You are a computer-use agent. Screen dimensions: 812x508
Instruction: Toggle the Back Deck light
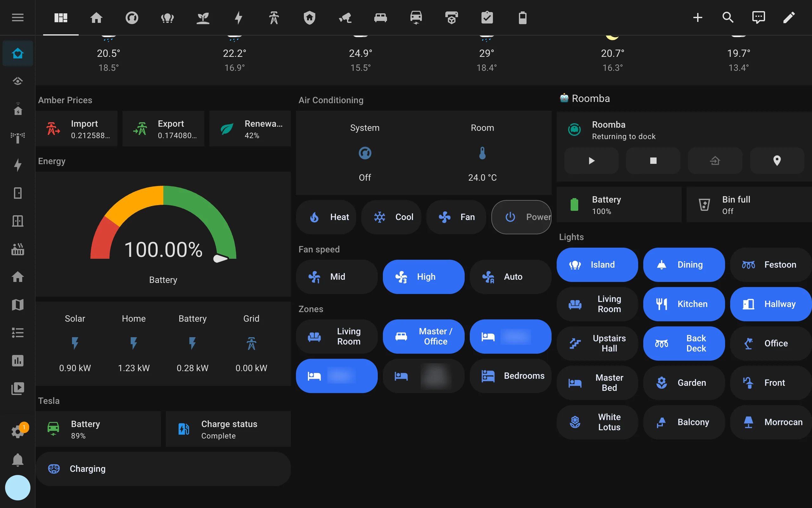pyautogui.click(x=684, y=343)
